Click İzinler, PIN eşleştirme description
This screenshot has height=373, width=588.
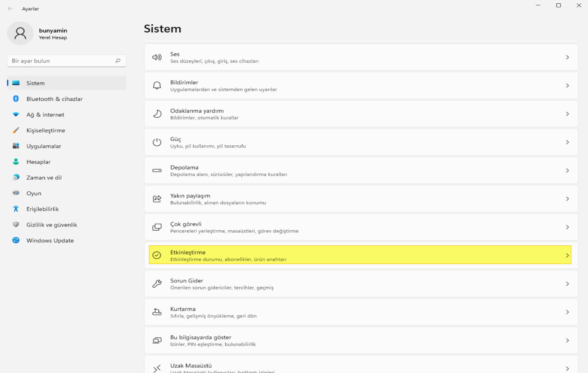click(x=213, y=344)
